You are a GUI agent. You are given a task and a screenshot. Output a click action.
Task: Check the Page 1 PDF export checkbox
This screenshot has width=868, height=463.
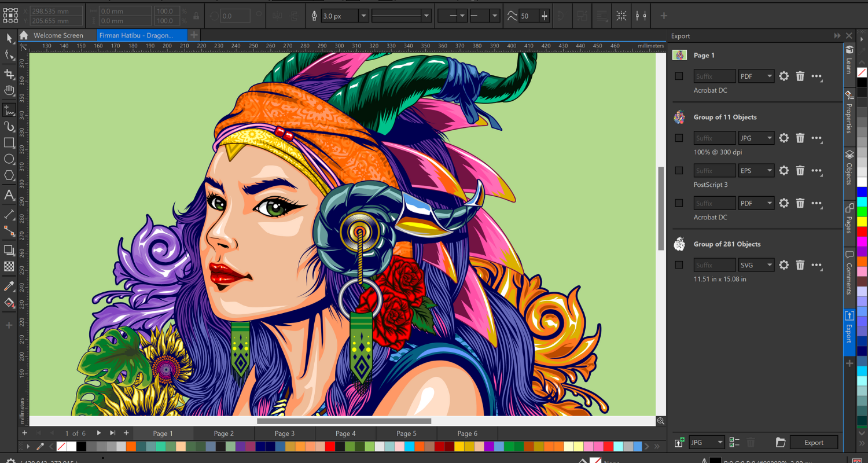[x=679, y=76]
